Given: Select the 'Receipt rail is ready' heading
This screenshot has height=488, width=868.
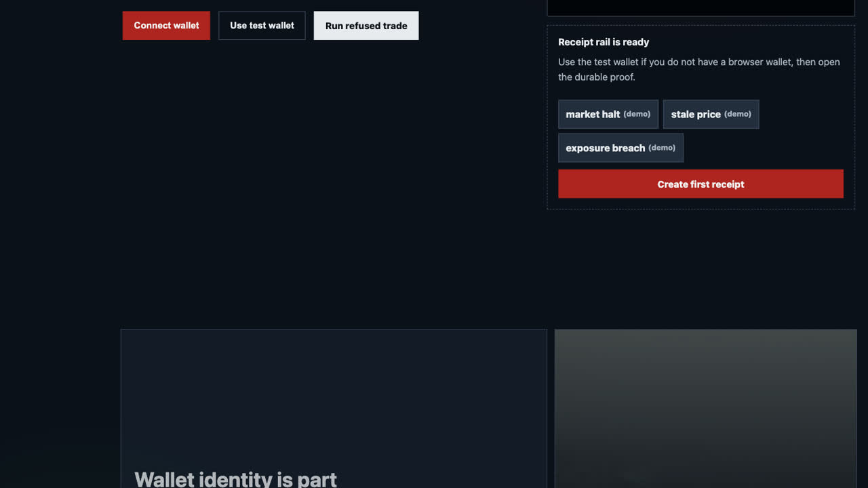Looking at the screenshot, I should (x=604, y=42).
